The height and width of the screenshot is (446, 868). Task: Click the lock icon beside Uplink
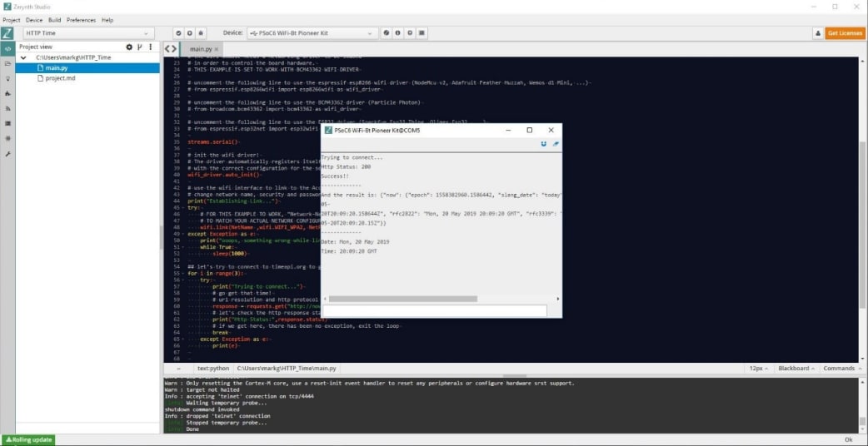tap(201, 33)
